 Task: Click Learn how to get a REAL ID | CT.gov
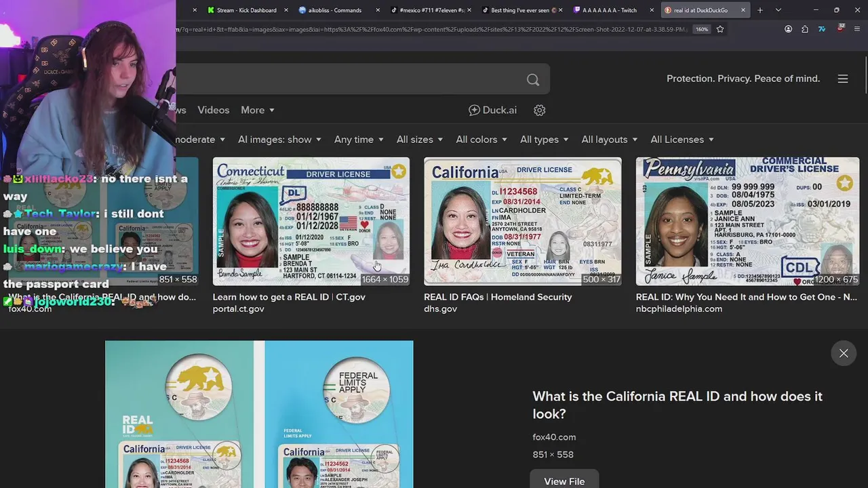pyautogui.click(x=289, y=297)
